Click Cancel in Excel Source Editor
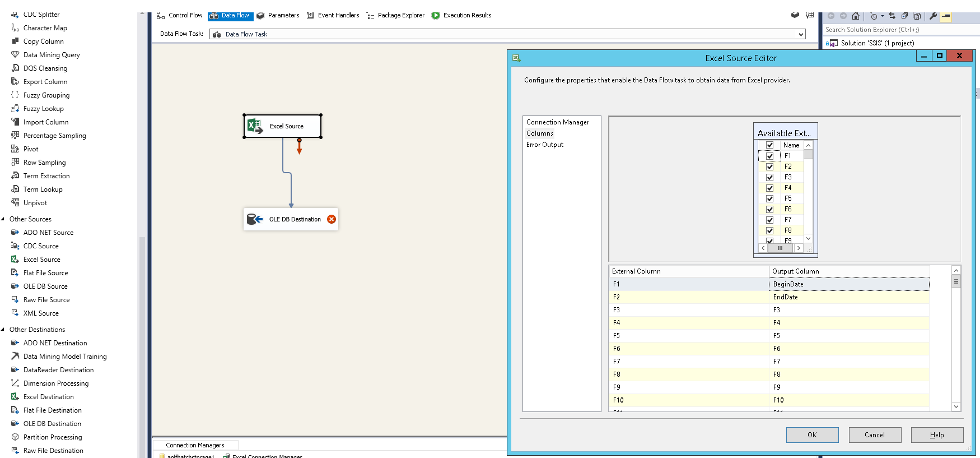 tap(875, 435)
